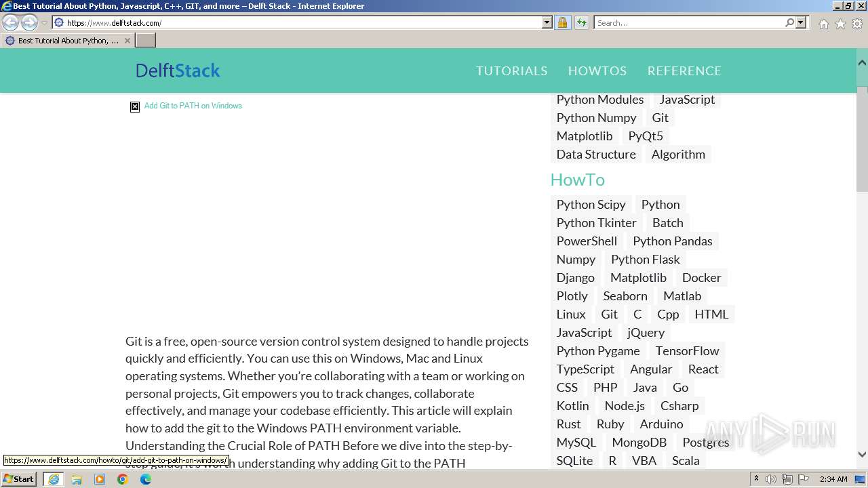Image resolution: width=868 pixels, height=488 pixels.
Task: Open the Linux howto tag
Action: tap(571, 314)
